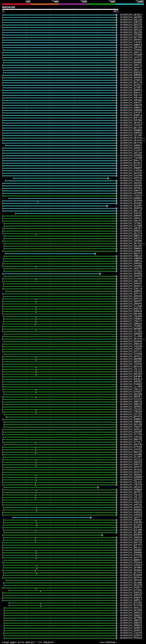Select the UniRef100_Q38JH2 label
This screenshot has height=644, width=146.
131,213
